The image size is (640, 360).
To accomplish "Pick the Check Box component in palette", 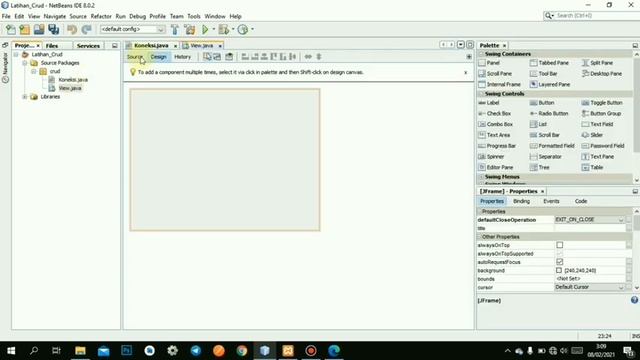I will 494,113.
